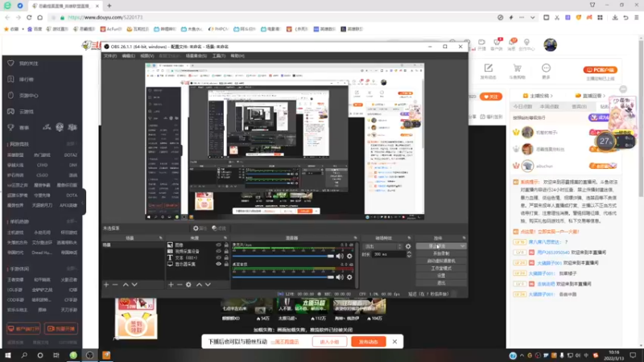Click the start recording button in OBS
The image size is (644, 362).
coord(441,253)
